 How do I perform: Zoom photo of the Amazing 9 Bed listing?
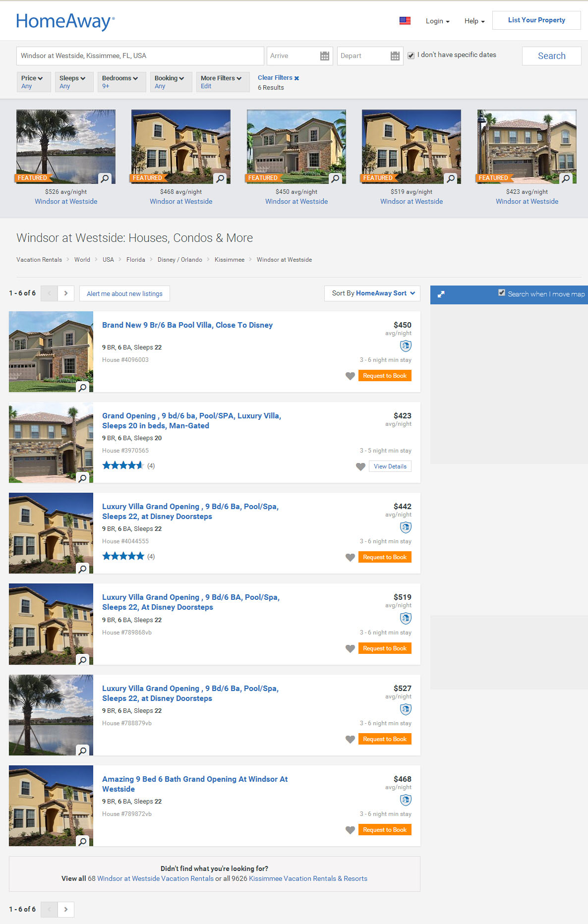pos(83,842)
